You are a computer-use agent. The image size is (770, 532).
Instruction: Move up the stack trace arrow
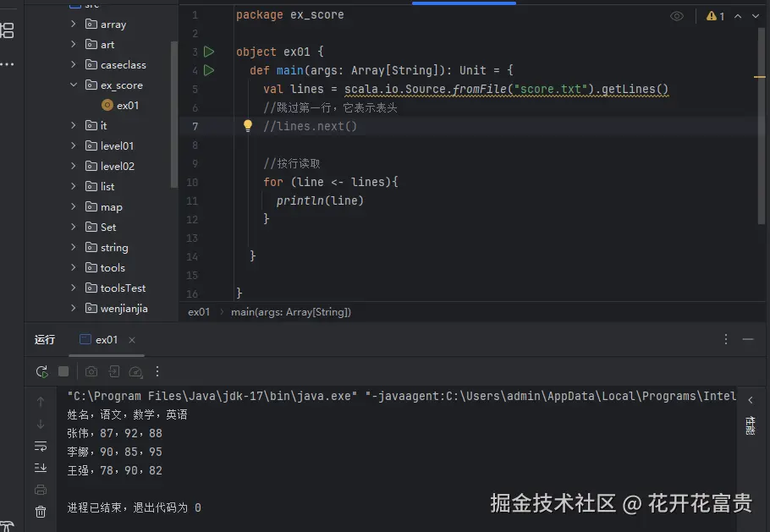point(41,402)
